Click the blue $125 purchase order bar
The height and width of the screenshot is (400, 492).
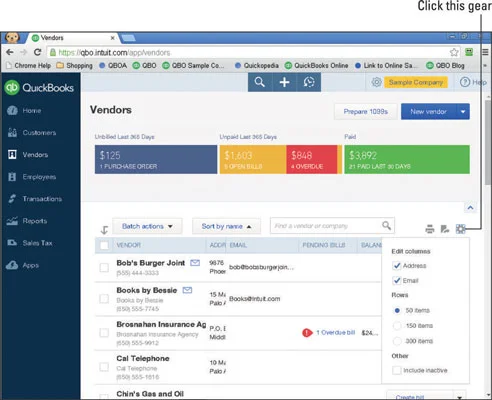(156, 159)
